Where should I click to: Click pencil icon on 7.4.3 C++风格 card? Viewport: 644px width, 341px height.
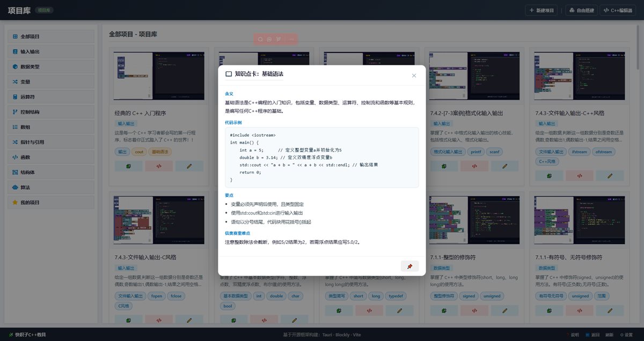click(610, 175)
